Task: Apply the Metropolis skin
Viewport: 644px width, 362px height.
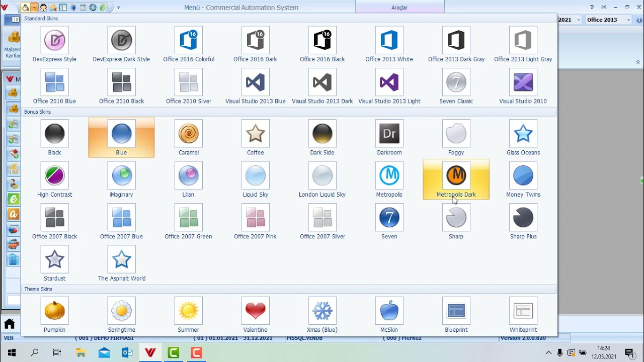Action: coord(389,179)
